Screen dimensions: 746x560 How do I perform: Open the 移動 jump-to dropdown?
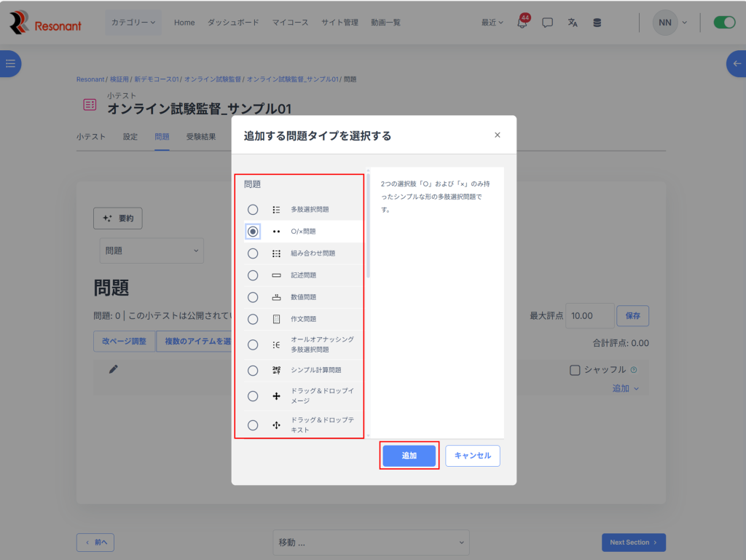pos(371,543)
